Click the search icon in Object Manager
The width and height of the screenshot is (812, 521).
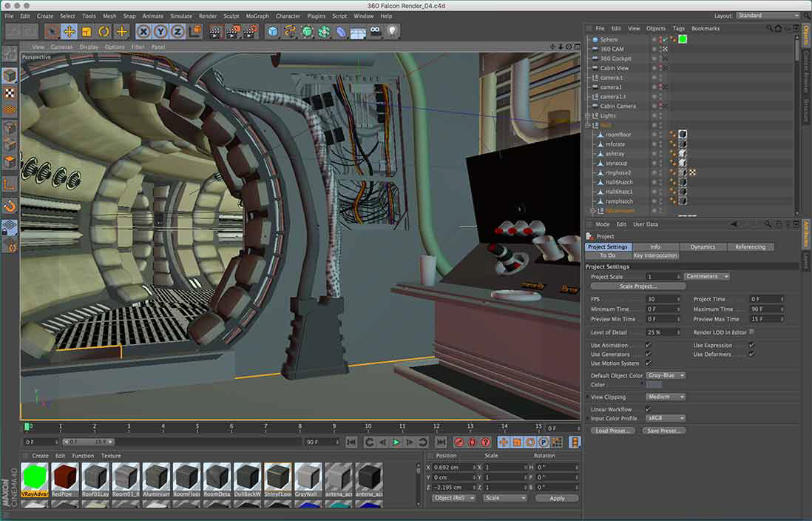[769, 29]
